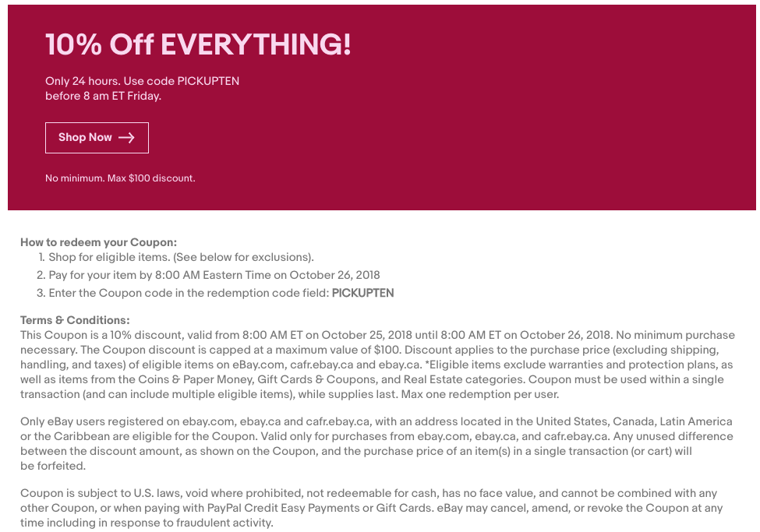The height and width of the screenshot is (532, 760).
Task: Click the "No minimum. Max $100 discount." note
Action: pyautogui.click(x=120, y=178)
